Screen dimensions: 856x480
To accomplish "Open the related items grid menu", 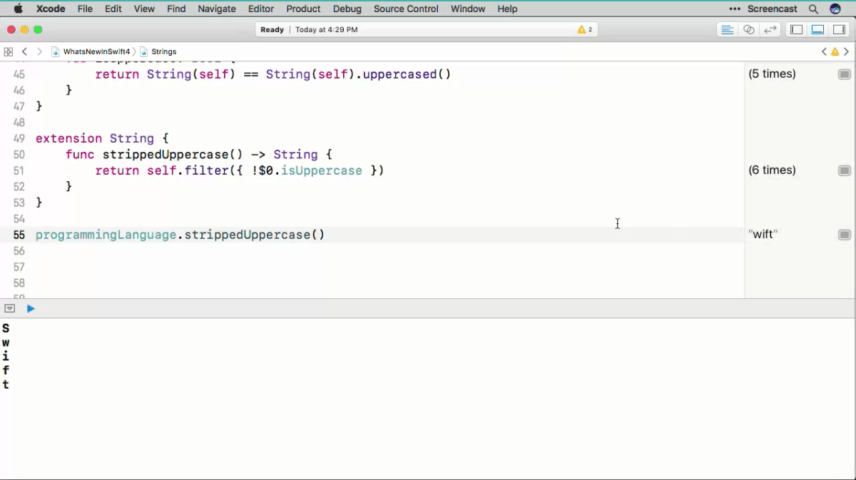I will click(9, 51).
